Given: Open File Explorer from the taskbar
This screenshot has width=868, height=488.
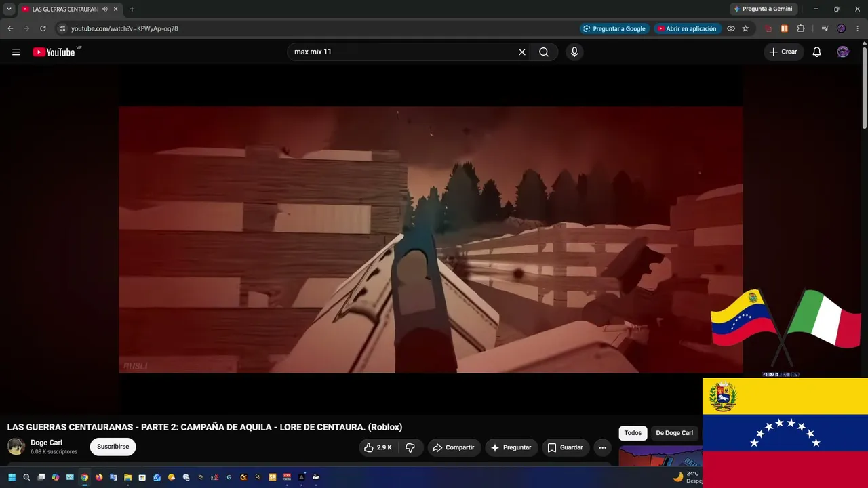Looking at the screenshot, I should (127, 477).
